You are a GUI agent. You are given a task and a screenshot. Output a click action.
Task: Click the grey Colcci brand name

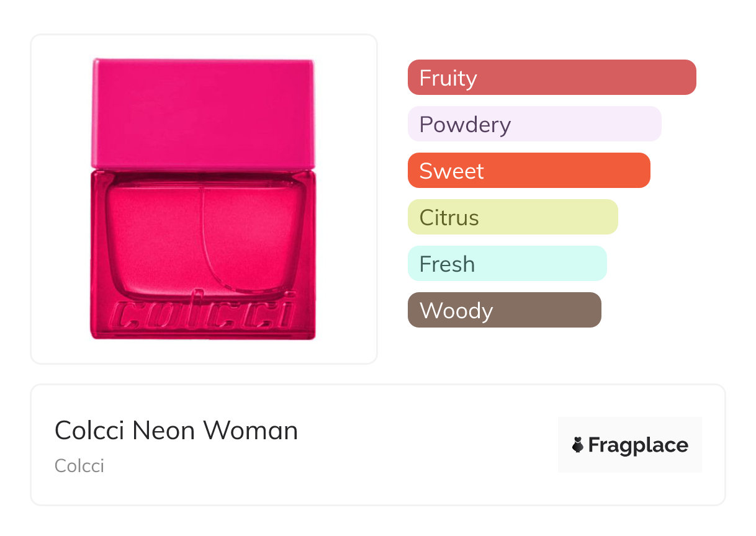[x=79, y=466]
